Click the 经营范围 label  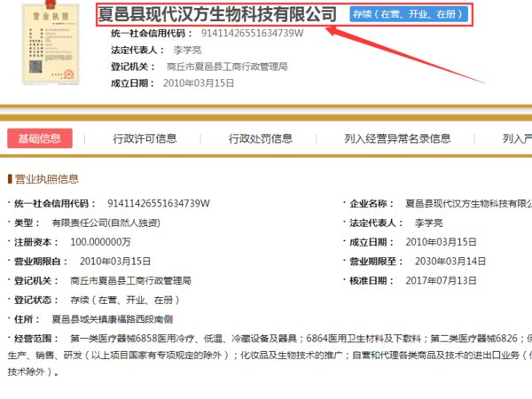[x=36, y=339]
